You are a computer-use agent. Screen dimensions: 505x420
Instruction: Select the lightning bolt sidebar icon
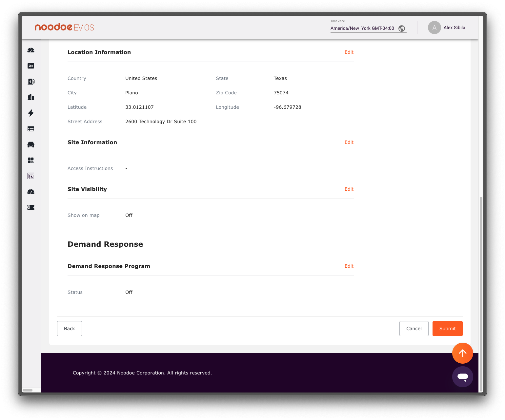tap(31, 113)
